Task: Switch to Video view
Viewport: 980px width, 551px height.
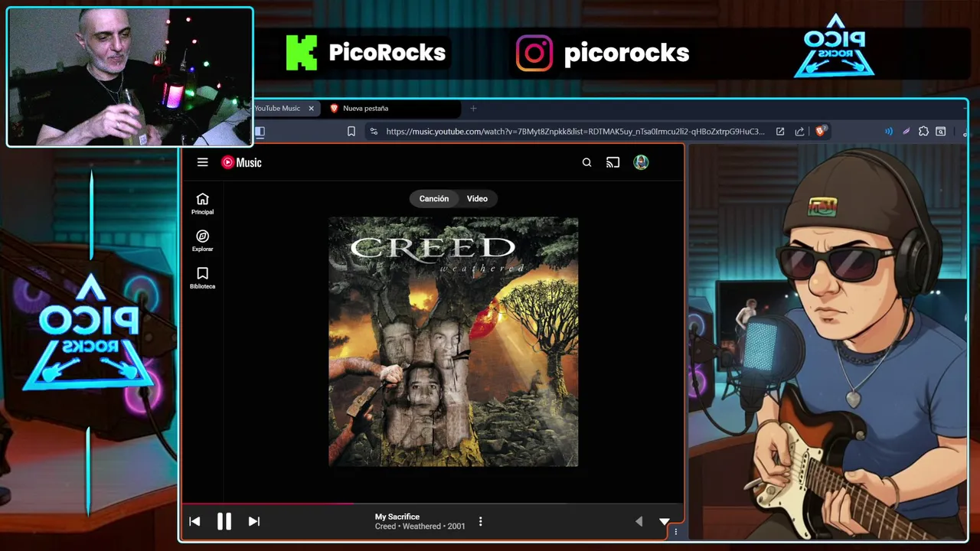Action: (477, 198)
